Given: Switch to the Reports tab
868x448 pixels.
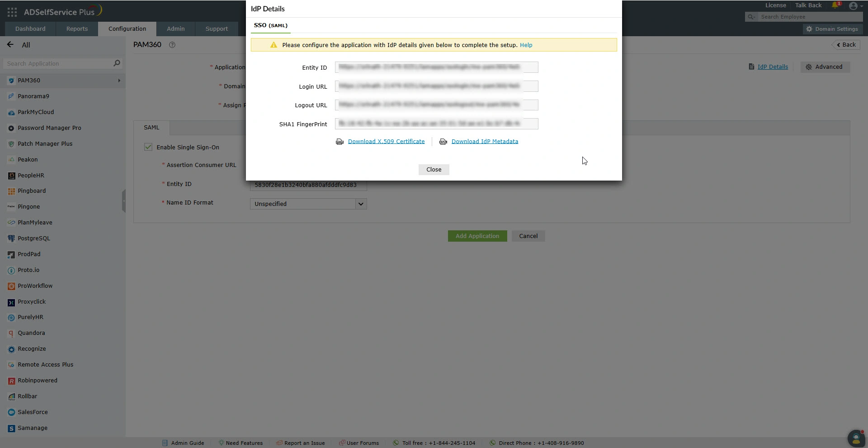Looking at the screenshot, I should click(77, 29).
